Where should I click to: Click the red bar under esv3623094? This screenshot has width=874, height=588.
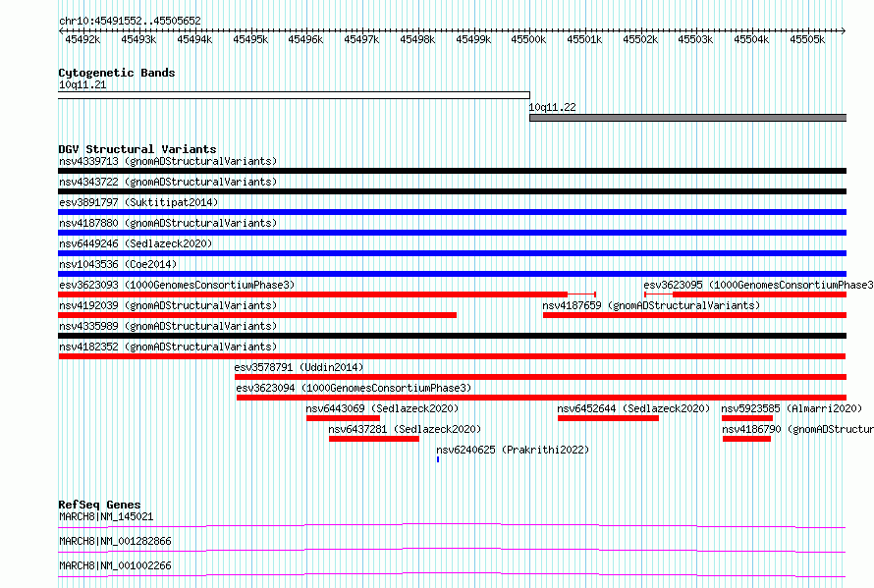coord(541,398)
